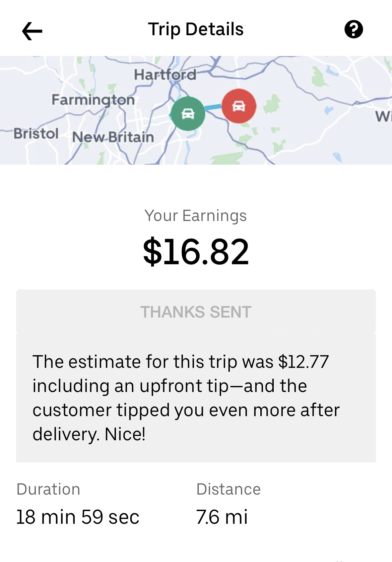Tap the $16.82 earnings amount
392x562 pixels.
coord(196,251)
